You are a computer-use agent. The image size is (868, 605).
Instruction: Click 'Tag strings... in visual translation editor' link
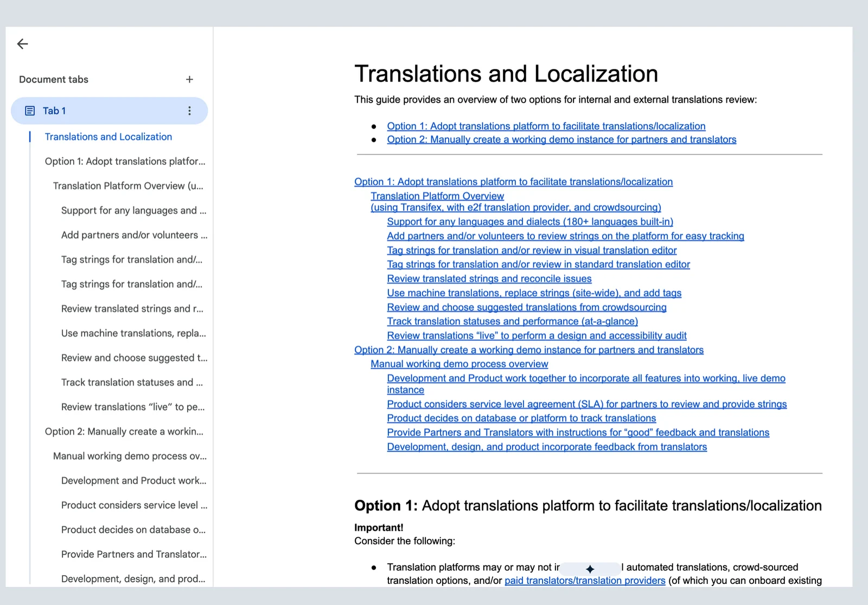click(532, 250)
